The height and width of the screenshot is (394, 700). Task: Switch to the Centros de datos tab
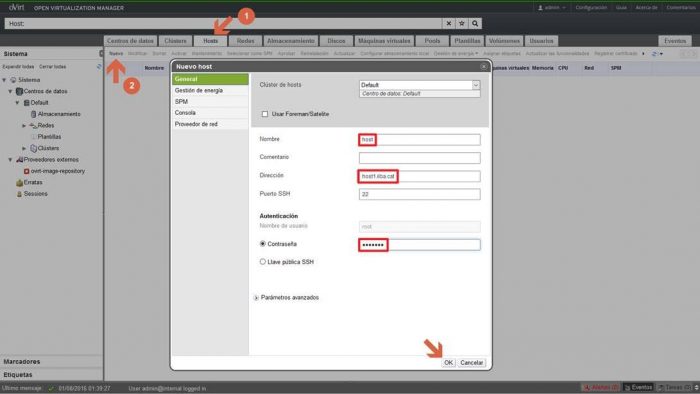click(x=130, y=41)
